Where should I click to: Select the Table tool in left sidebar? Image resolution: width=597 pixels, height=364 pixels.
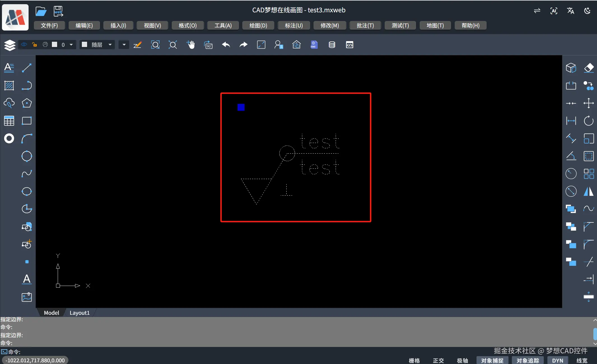(9, 120)
